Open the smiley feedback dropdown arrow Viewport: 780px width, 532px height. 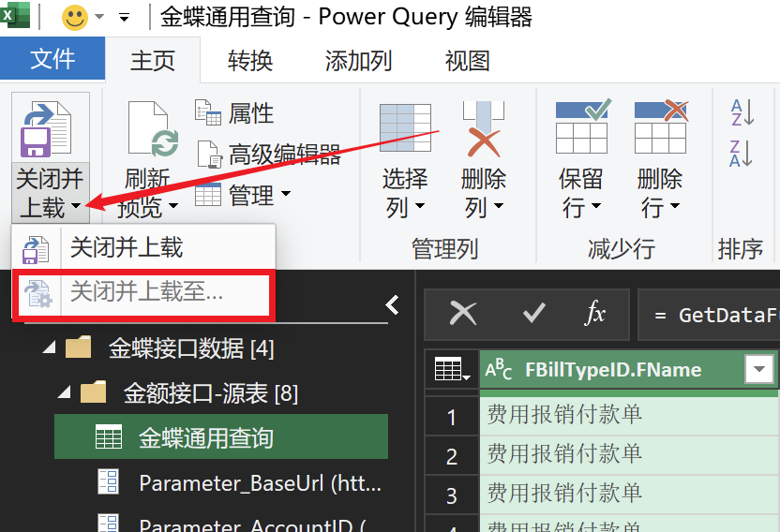pos(99,17)
